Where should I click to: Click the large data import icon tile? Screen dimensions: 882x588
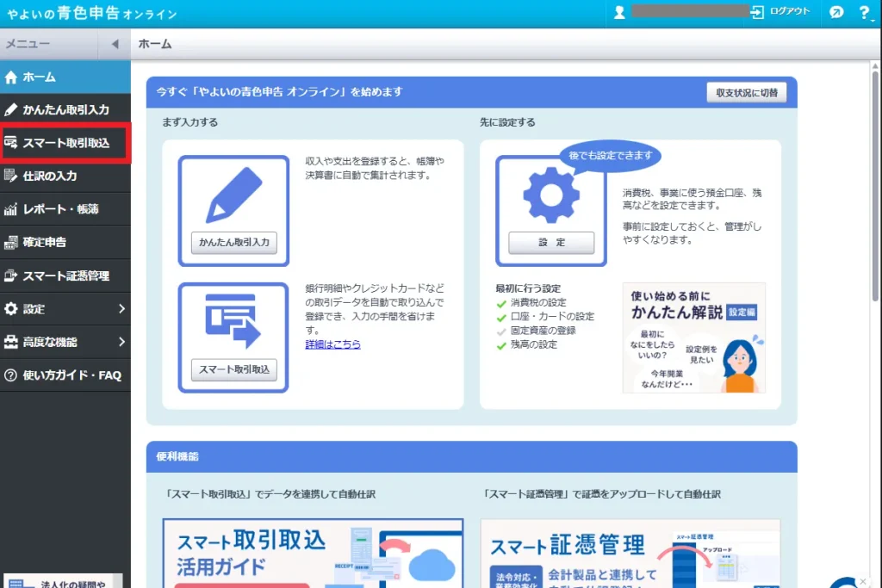point(233,321)
